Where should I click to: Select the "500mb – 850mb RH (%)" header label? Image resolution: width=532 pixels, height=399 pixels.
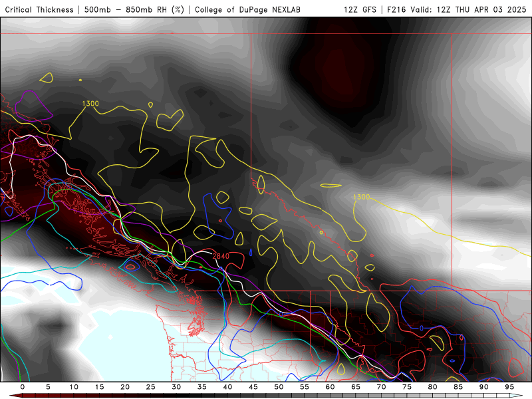click(x=134, y=10)
